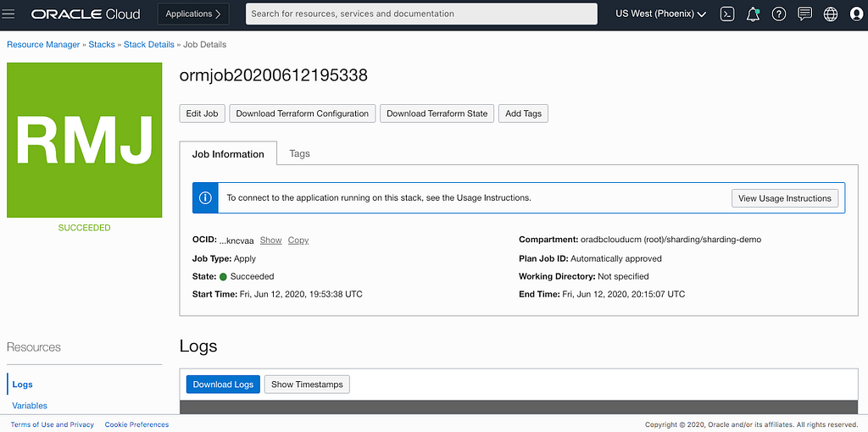This screenshot has width=868, height=432.
Task: Click the Edit Job button
Action: (202, 114)
